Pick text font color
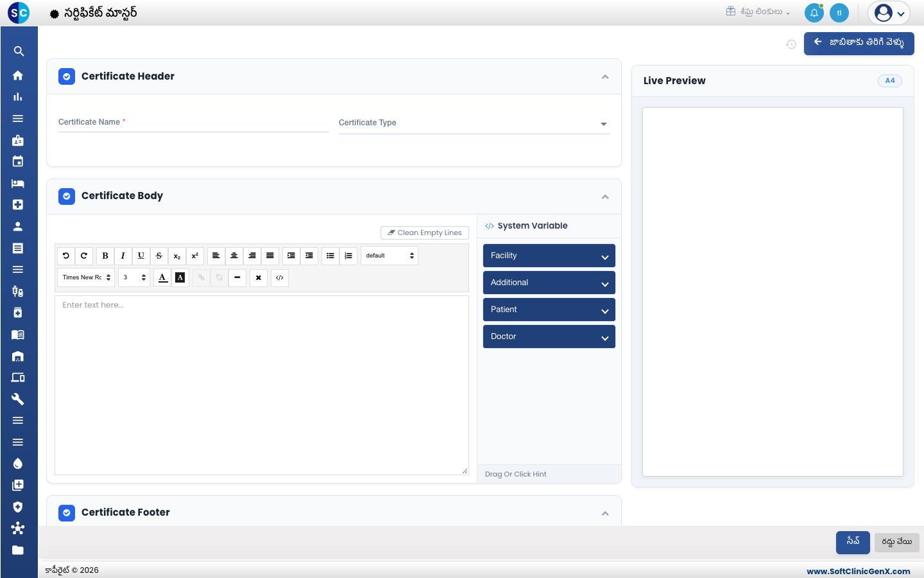Image resolution: width=924 pixels, height=578 pixels. click(x=163, y=277)
